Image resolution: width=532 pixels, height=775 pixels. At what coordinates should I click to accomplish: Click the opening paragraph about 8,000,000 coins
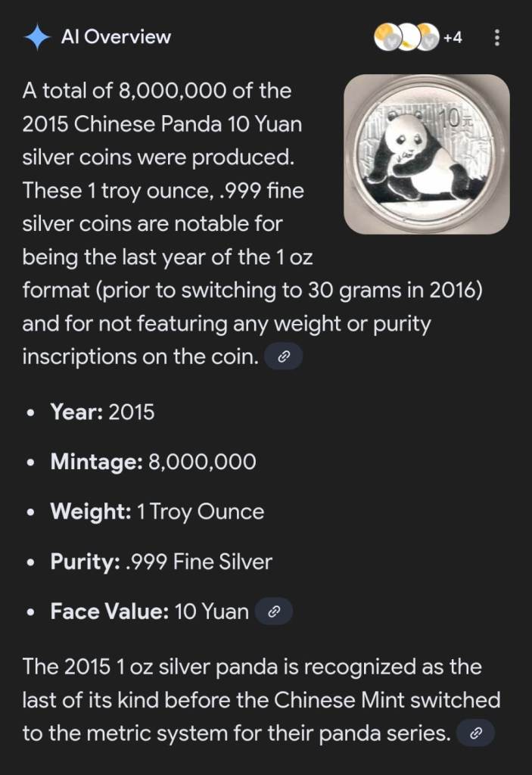166,191
